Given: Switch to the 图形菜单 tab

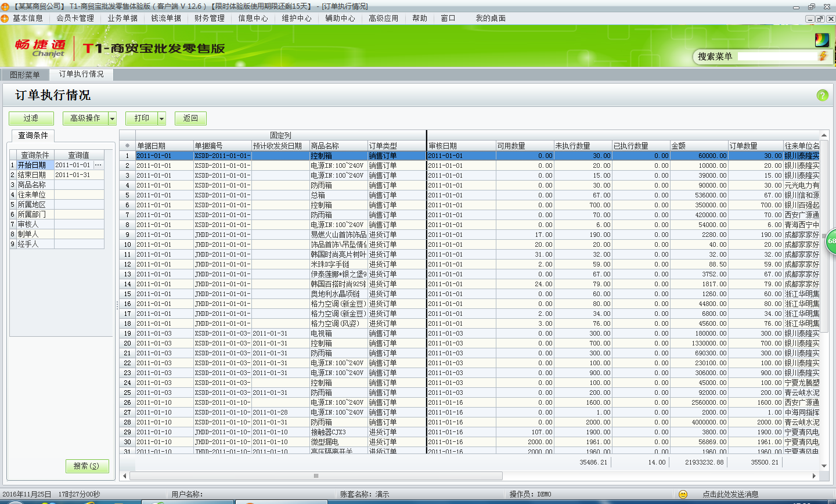Looking at the screenshot, I should tap(25, 75).
